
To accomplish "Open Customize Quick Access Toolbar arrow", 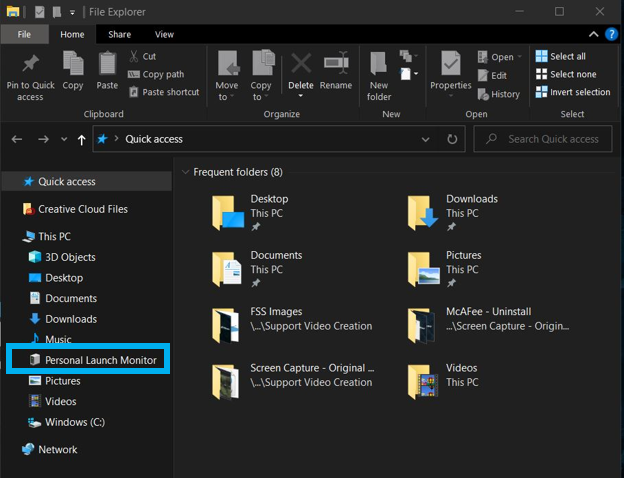I will tap(72, 12).
